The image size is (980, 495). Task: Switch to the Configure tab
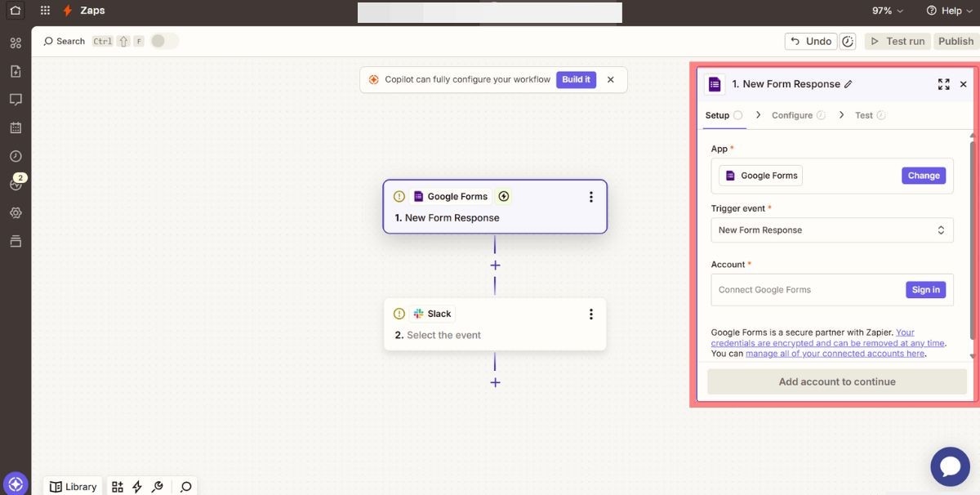(791, 115)
